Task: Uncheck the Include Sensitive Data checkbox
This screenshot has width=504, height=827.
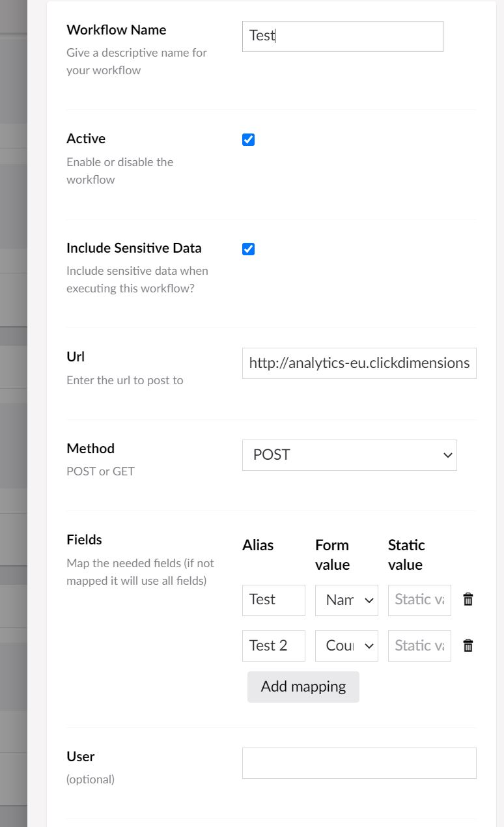Action: point(248,249)
